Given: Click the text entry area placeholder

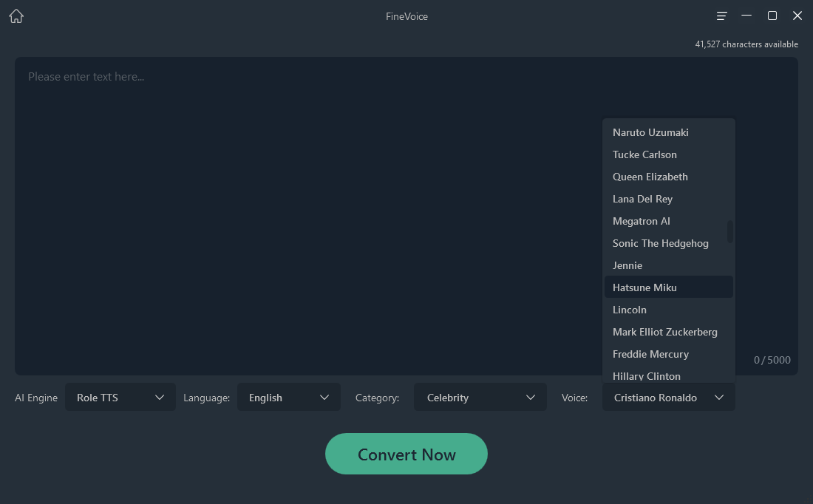Looking at the screenshot, I should 86,77.
